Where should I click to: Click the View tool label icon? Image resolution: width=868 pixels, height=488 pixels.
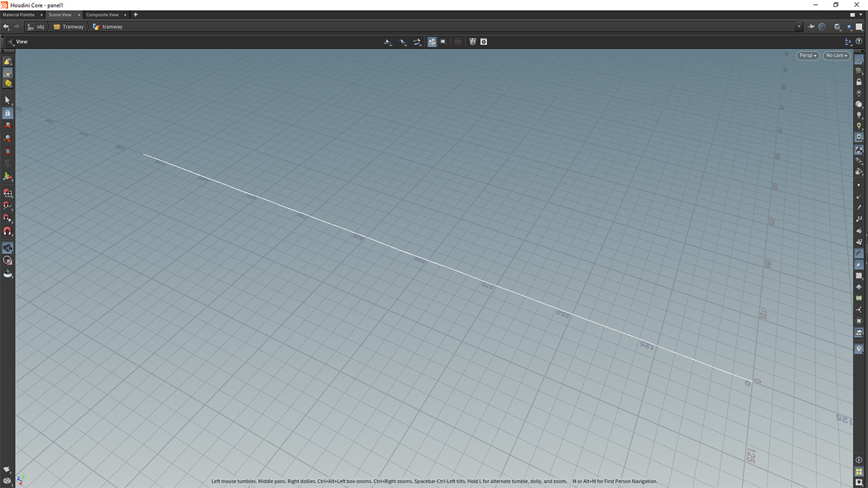pos(9,41)
